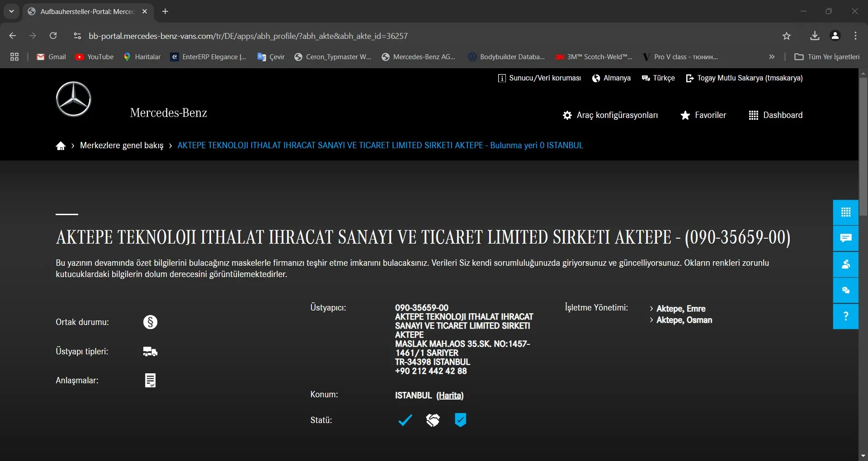Go to Dashboard menu item
This screenshot has width=868, height=461.
(776, 115)
